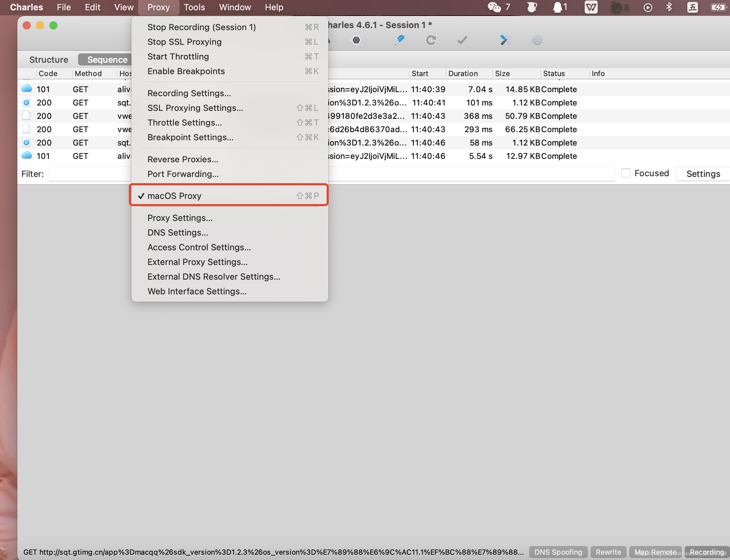The width and height of the screenshot is (730, 560).
Task: Click the play circle menu bar icon
Action: click(x=648, y=7)
